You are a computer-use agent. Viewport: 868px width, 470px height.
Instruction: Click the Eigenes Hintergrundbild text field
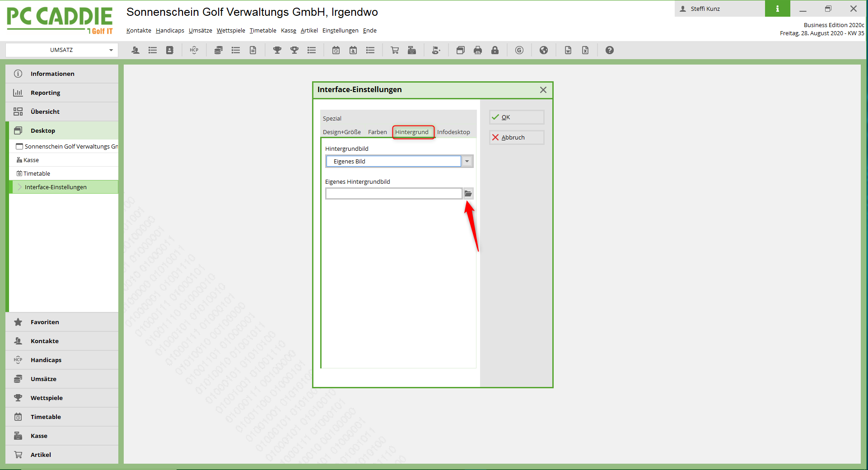[x=393, y=194]
